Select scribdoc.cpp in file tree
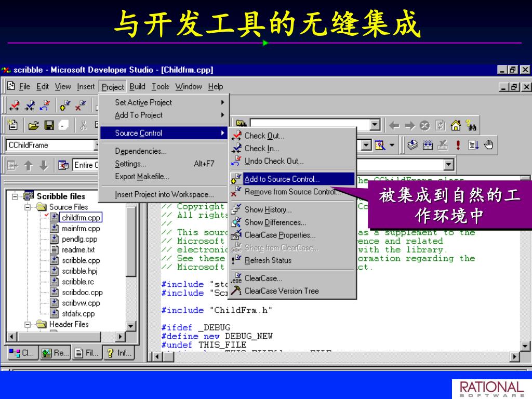The width and height of the screenshot is (532, 399). [x=82, y=292]
